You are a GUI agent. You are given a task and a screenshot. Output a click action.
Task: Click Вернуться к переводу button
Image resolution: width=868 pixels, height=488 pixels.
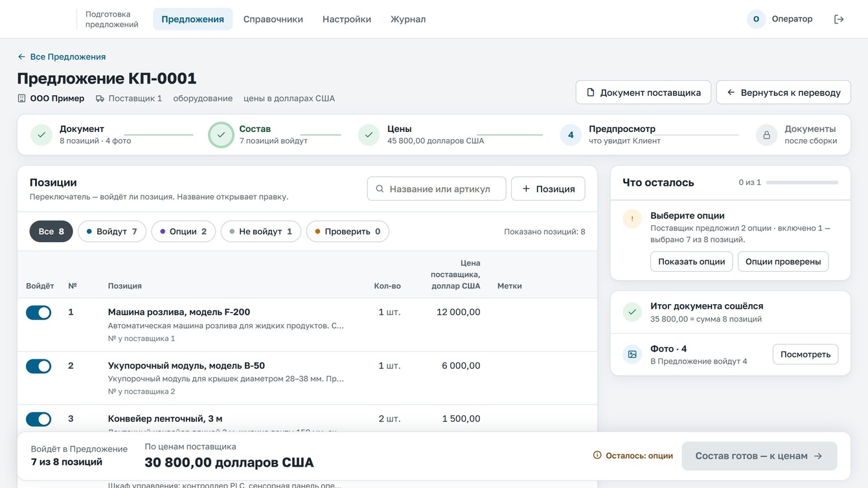coord(783,93)
